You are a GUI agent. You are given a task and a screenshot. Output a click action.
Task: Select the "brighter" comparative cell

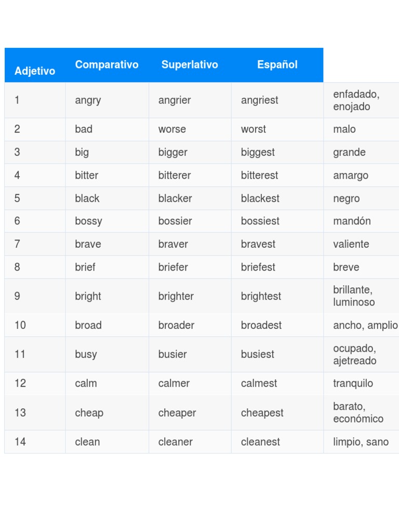coord(176,296)
